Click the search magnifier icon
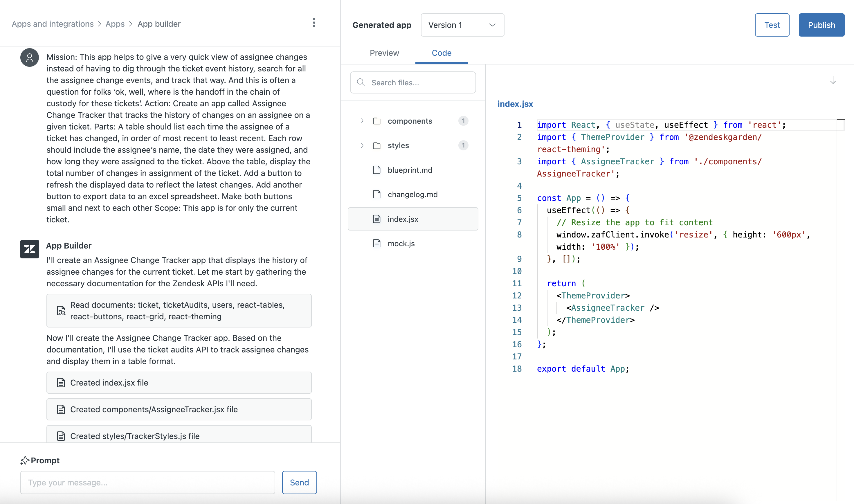This screenshot has height=504, width=854. coord(361,82)
